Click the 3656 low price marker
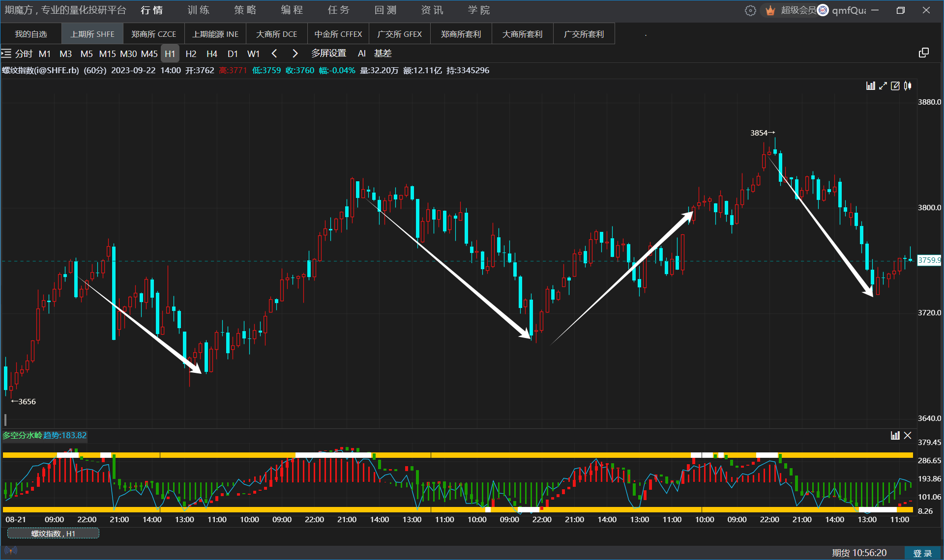The image size is (944, 560). [x=23, y=401]
